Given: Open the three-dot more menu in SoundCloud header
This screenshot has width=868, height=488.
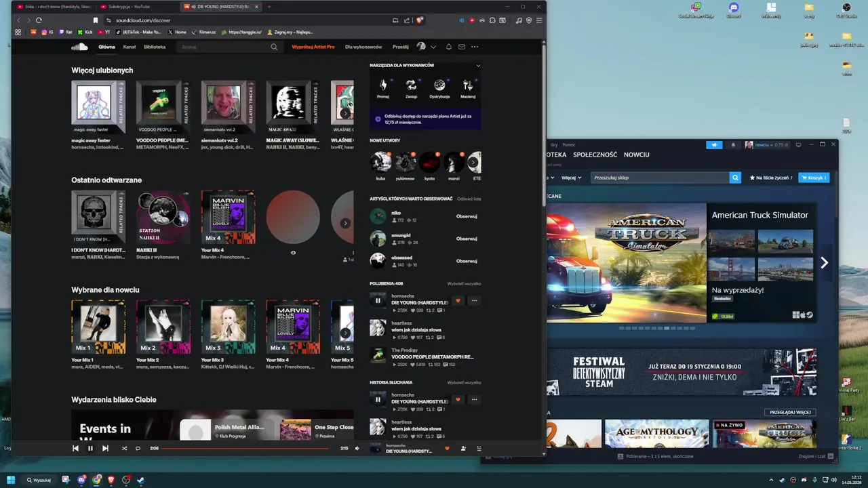Looking at the screenshot, I should pyautogui.click(x=475, y=47).
